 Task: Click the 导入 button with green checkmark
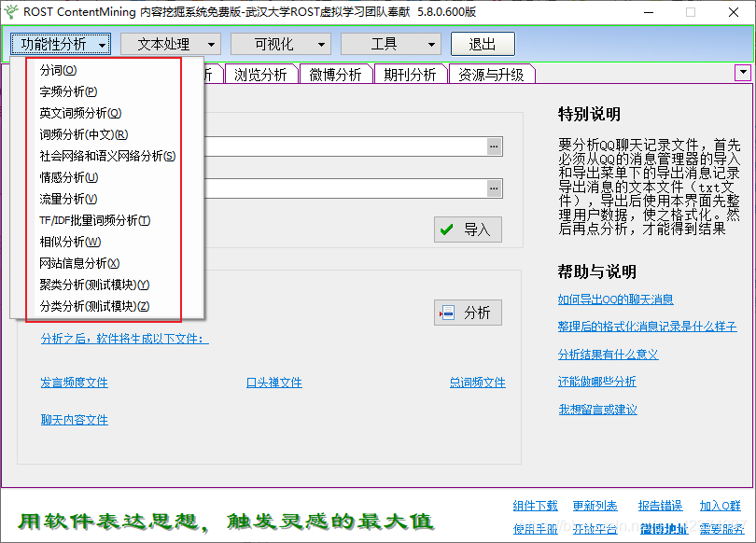468,230
